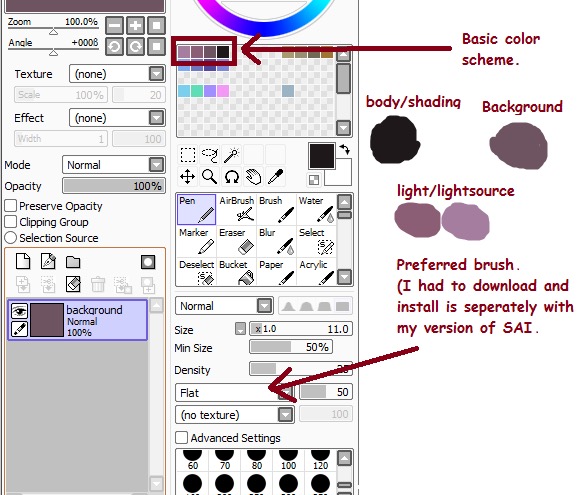586x495 pixels.
Task: Select the background layer thumbnail
Action: pos(47,320)
